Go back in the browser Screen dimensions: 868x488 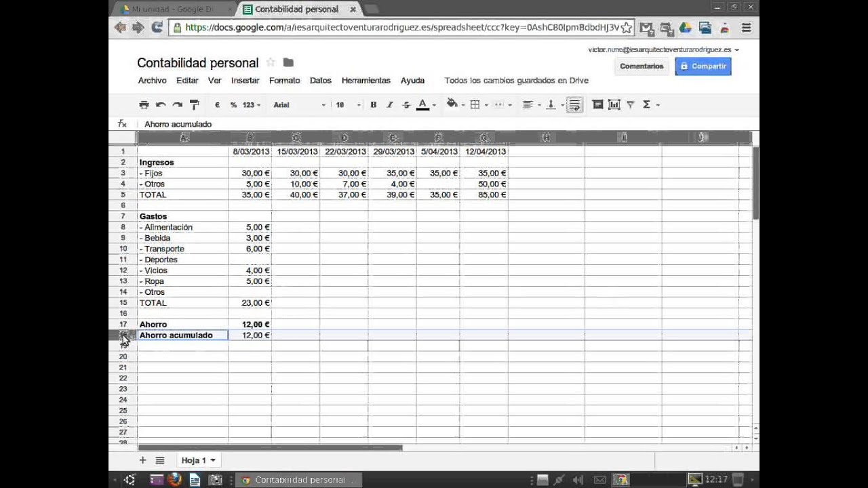point(121,28)
